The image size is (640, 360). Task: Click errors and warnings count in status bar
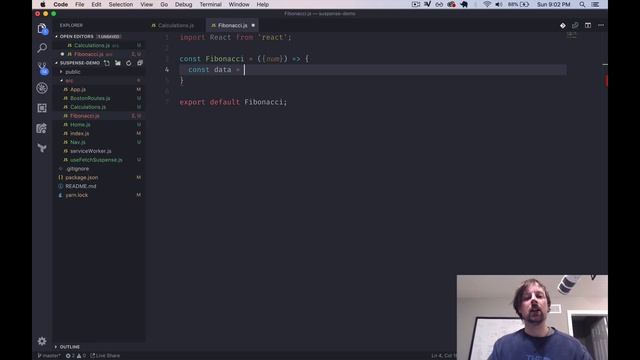[76, 356]
